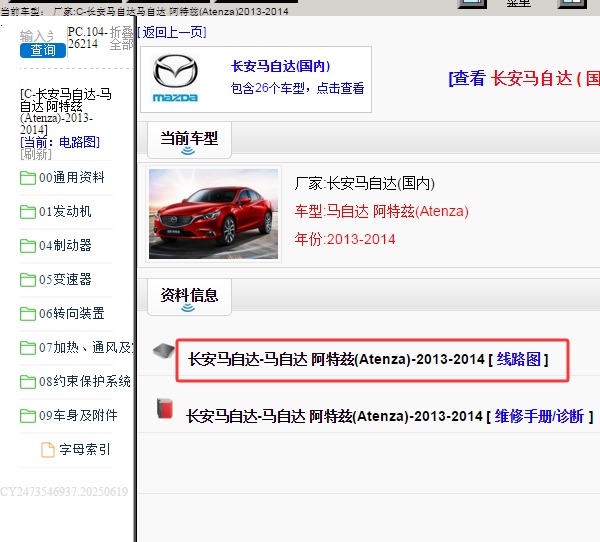600x542 pixels.
Task: Click the 当前：电路图 link in sidebar
Action: coord(60,142)
